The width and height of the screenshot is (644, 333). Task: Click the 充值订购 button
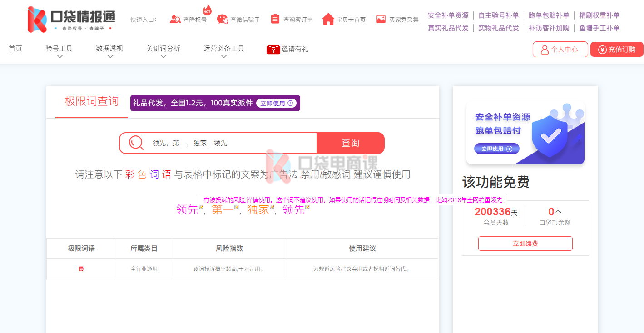coord(617,50)
